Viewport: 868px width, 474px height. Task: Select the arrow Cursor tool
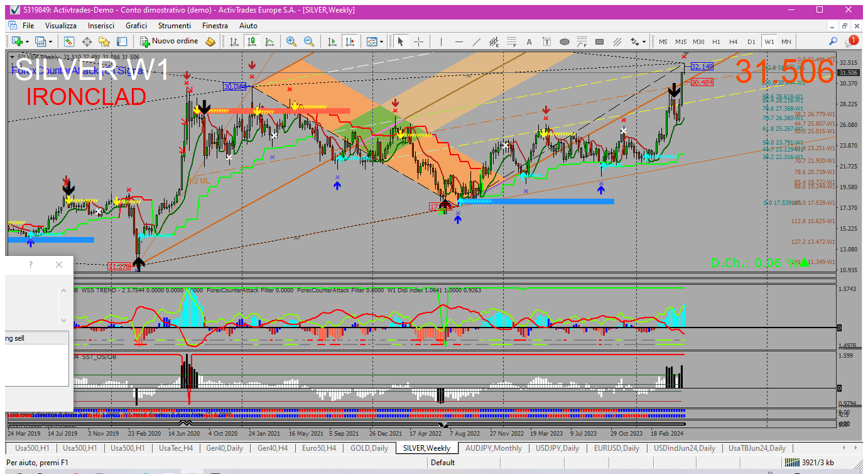401,41
